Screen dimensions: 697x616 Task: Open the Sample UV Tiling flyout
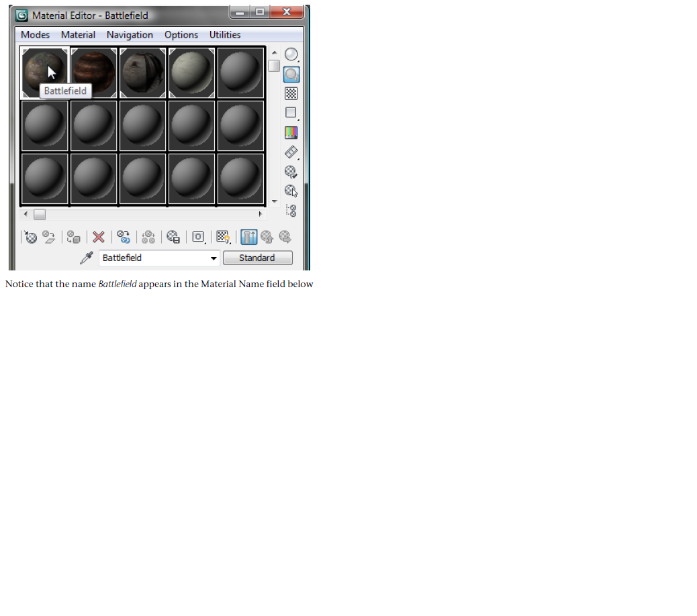(291, 113)
